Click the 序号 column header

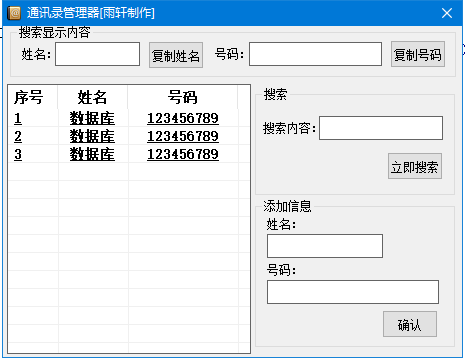point(33,97)
